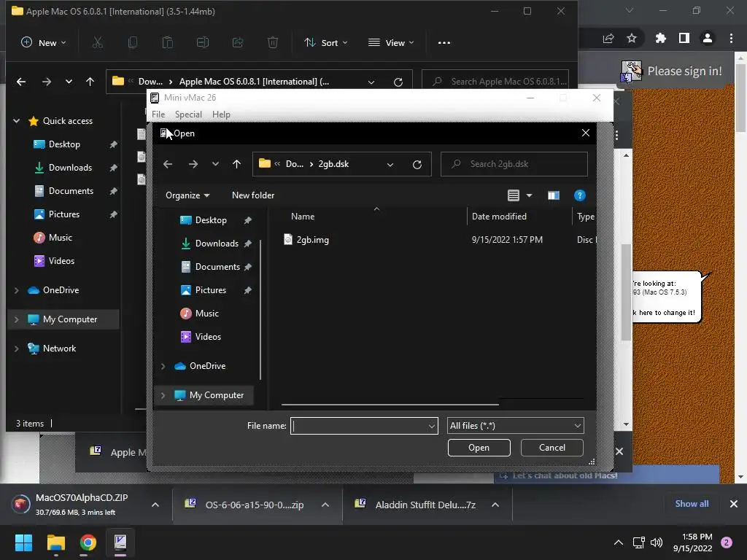Sort by Name column header
Viewport: 747px width, 560px height.
tap(303, 216)
